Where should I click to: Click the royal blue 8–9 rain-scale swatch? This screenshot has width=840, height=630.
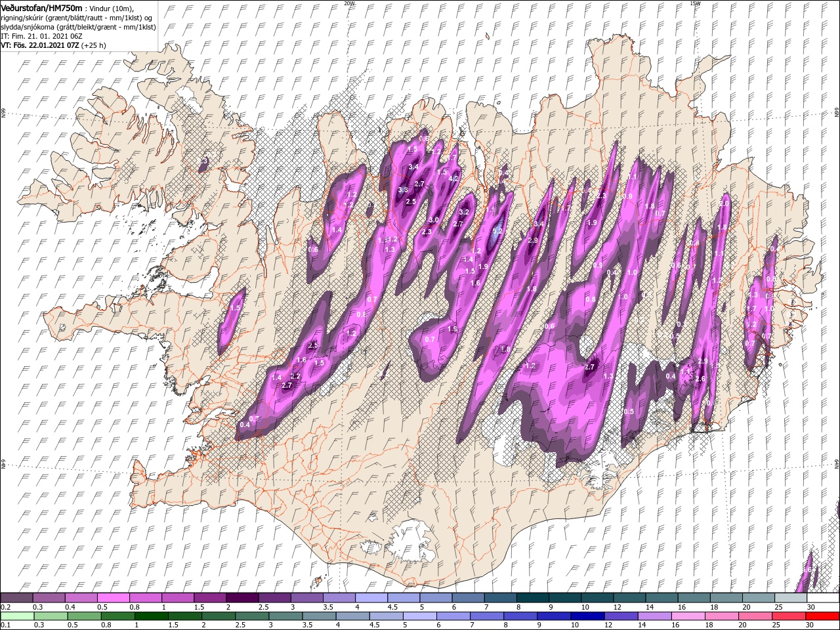(520, 616)
